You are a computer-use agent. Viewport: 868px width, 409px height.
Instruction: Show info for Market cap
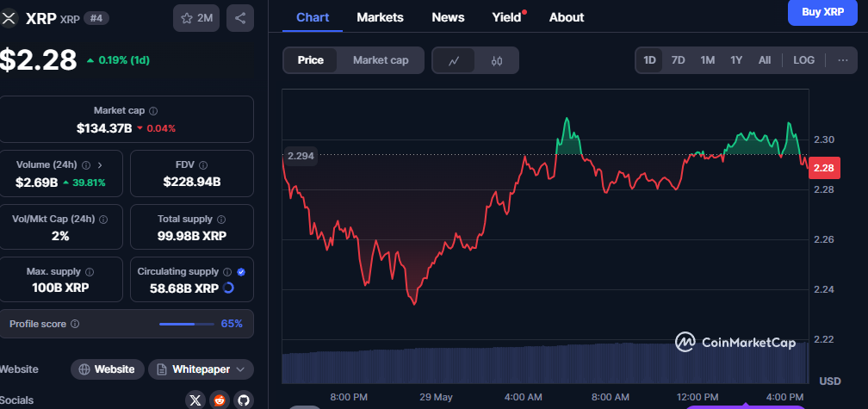(154, 111)
